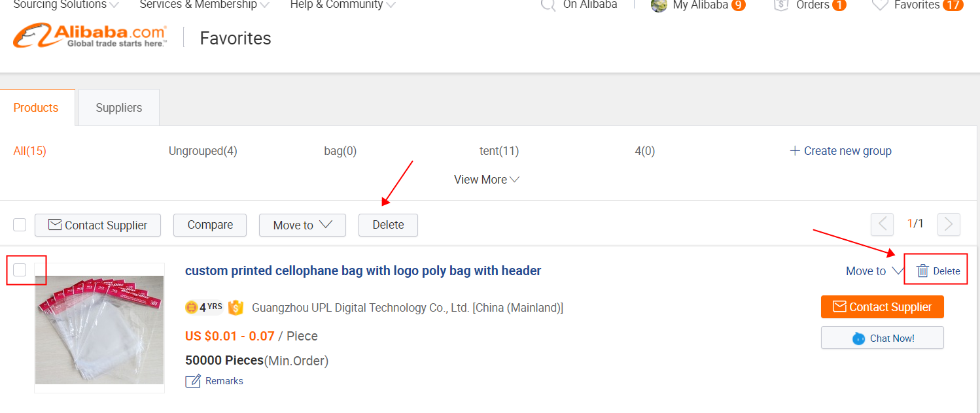
Task: Click the Favorites heart icon
Action: point(881,5)
